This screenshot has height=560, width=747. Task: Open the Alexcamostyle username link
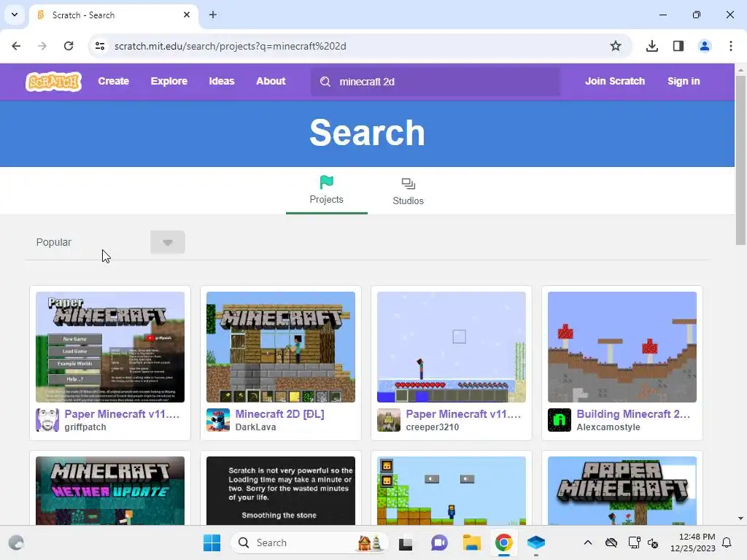pos(608,427)
